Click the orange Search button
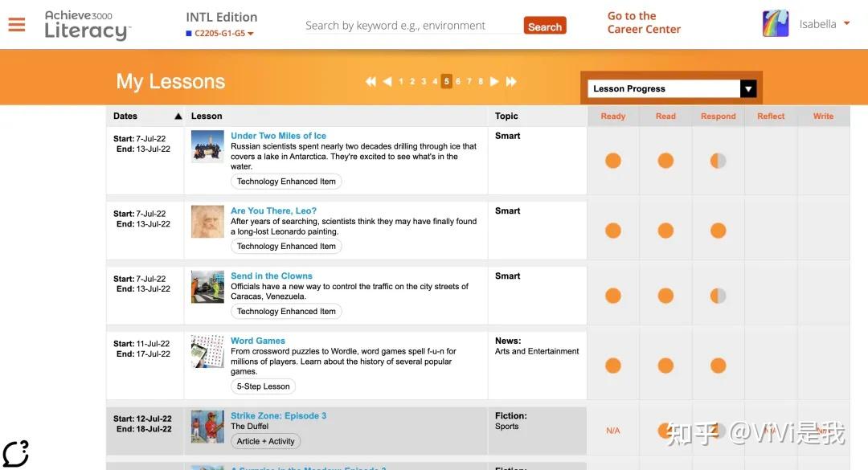Viewport: 868px width, 470px height. pyautogui.click(x=544, y=27)
